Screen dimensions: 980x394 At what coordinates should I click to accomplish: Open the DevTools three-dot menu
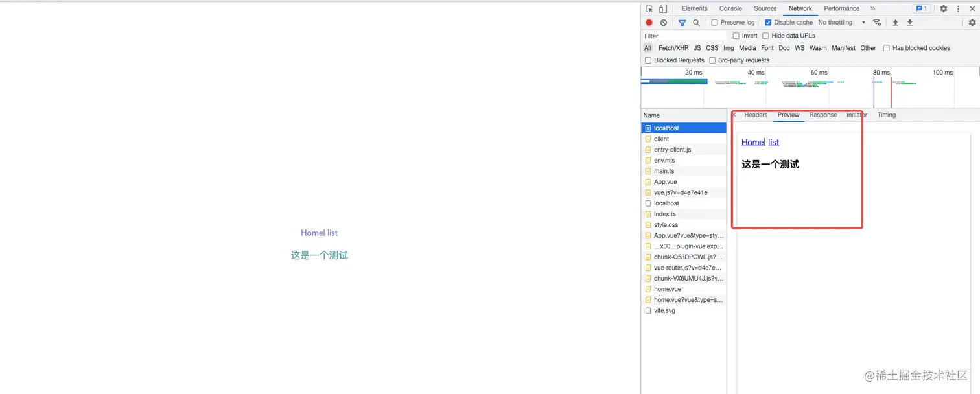[x=958, y=8]
